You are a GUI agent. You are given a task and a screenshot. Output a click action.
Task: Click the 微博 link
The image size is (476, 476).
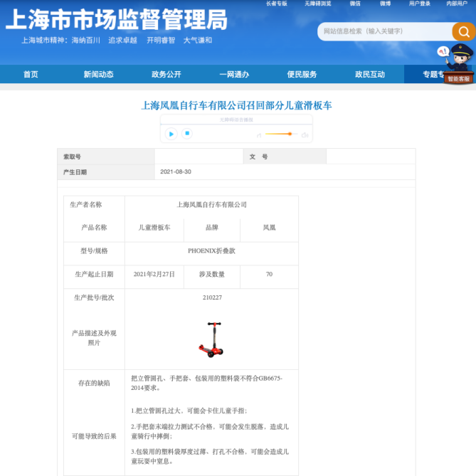[x=385, y=4]
